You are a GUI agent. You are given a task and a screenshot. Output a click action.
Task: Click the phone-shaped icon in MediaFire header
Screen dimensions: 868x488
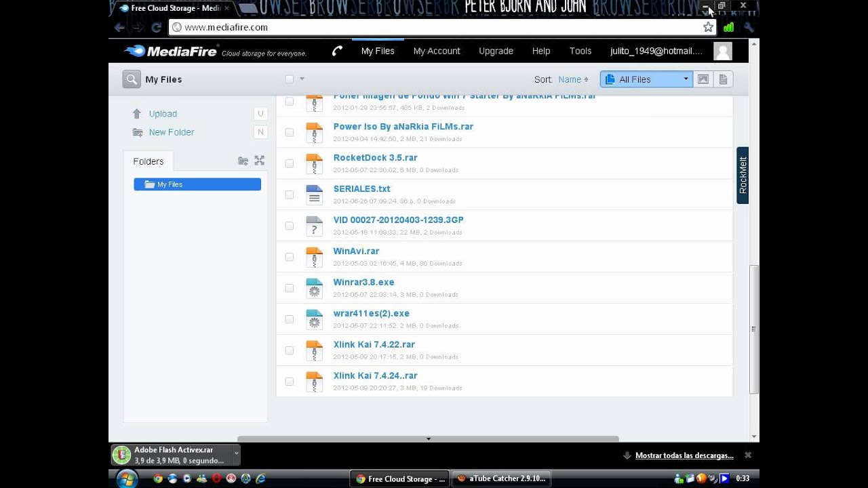click(337, 51)
